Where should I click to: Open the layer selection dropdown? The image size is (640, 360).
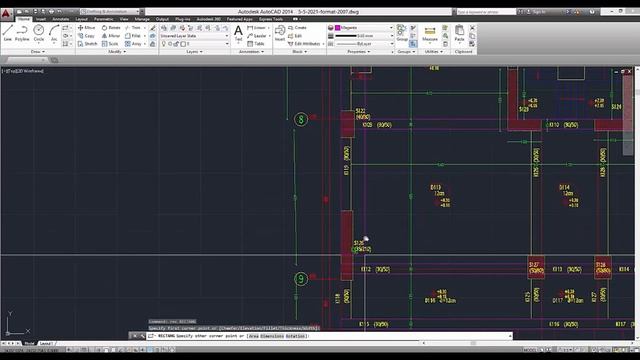(x=194, y=44)
